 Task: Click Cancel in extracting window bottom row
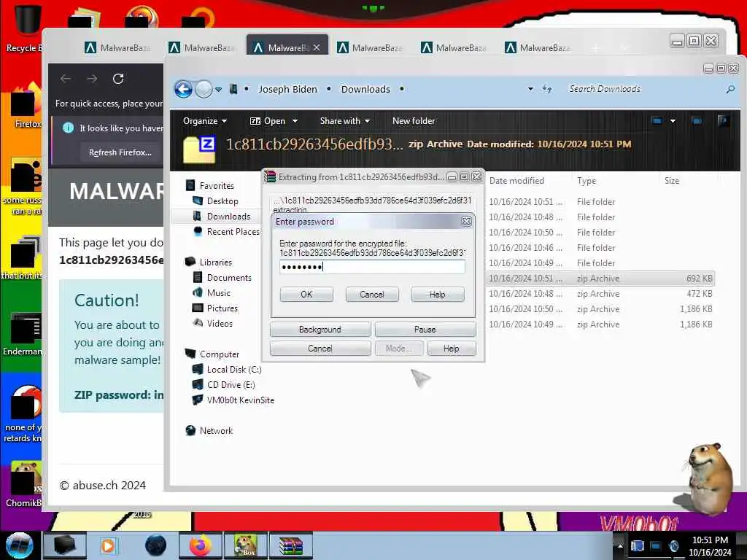coord(320,348)
